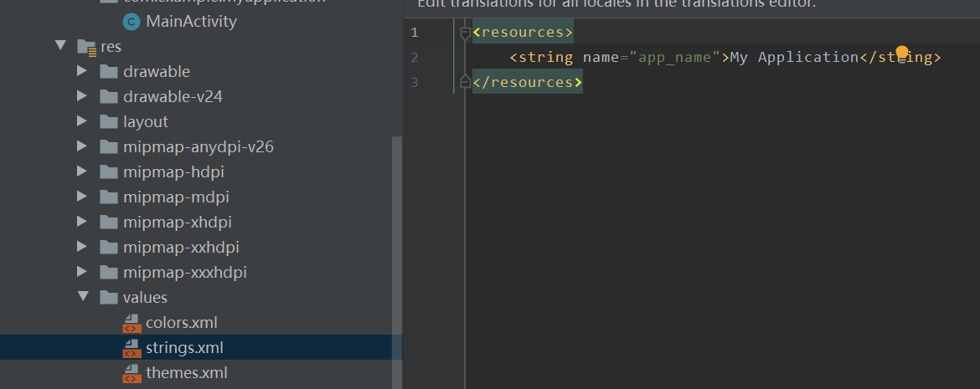Expand the mipmap-hdpi folder arrow
The height and width of the screenshot is (389, 980).
(81, 172)
